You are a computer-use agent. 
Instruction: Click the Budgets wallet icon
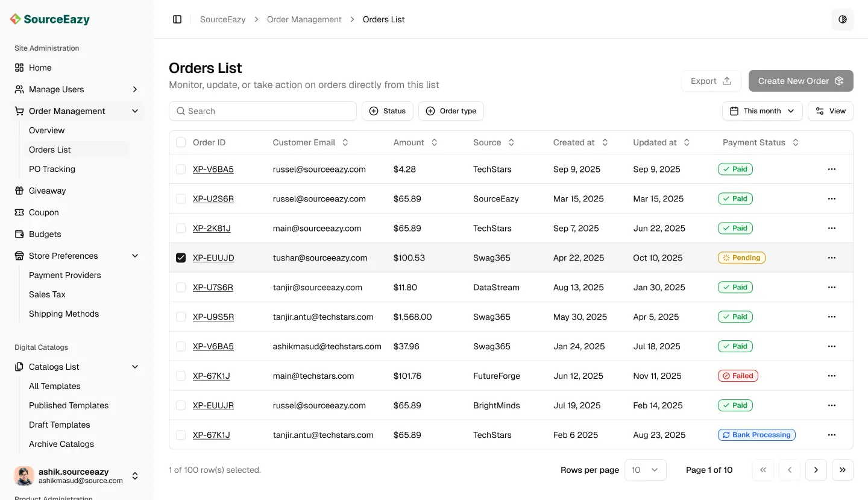point(19,234)
